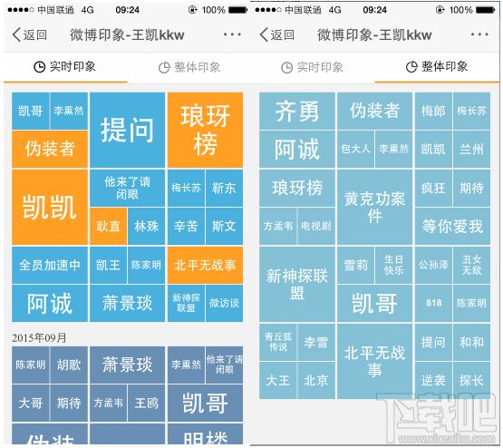Tap the 他来了请闭眼 tile under 提问
Image resolution: width=503 pixels, height=448 pixels.
128,188
